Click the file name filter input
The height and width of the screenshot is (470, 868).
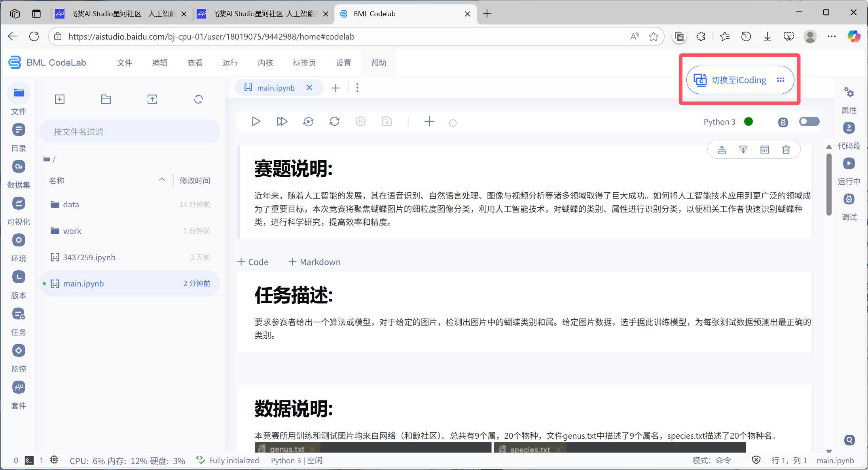pos(130,132)
